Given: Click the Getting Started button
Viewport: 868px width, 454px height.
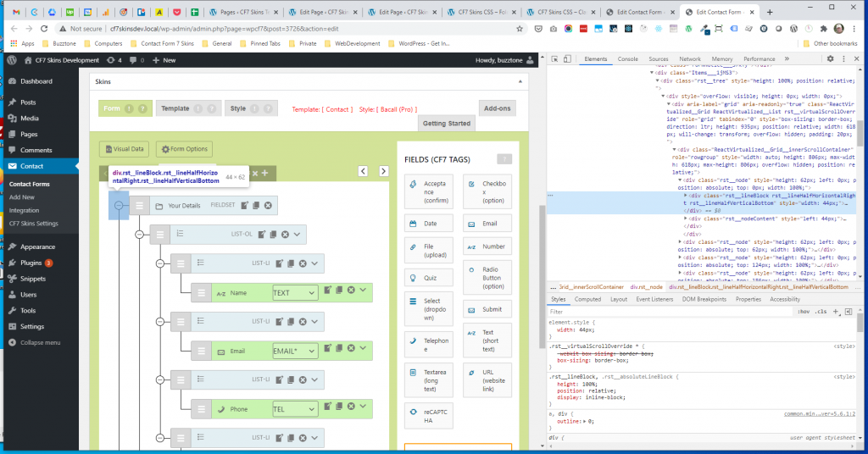Looking at the screenshot, I should tap(447, 124).
